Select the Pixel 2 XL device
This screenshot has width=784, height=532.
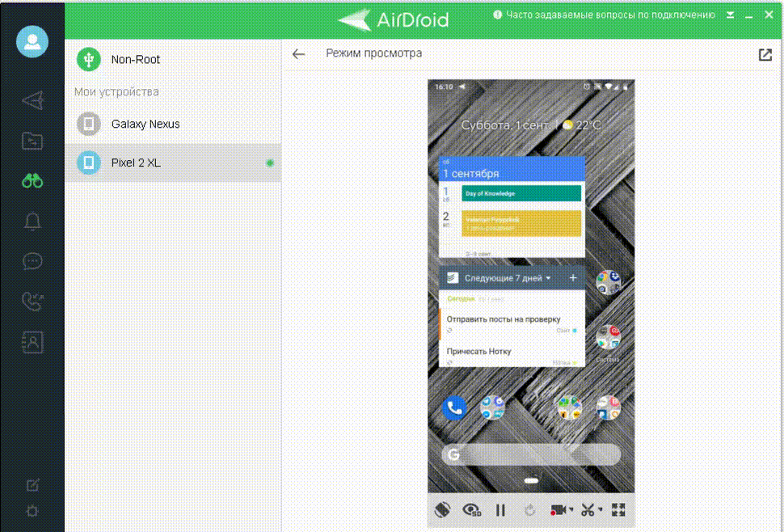[173, 163]
